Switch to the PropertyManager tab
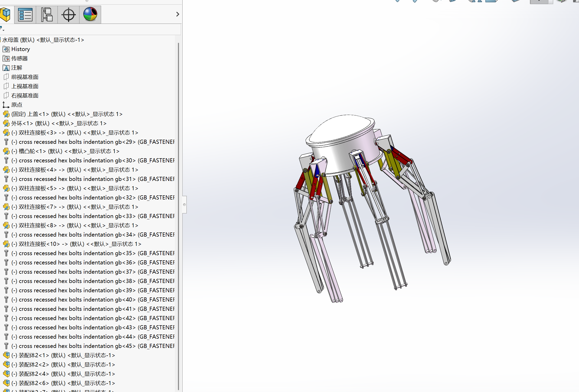 (x=25, y=14)
